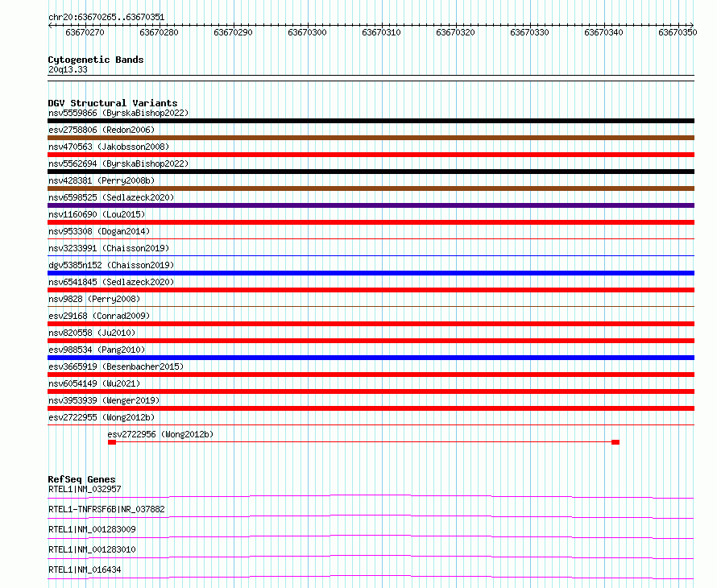
Task: Select the RTEL1|NM_016434 transcript label
Action: (85, 569)
